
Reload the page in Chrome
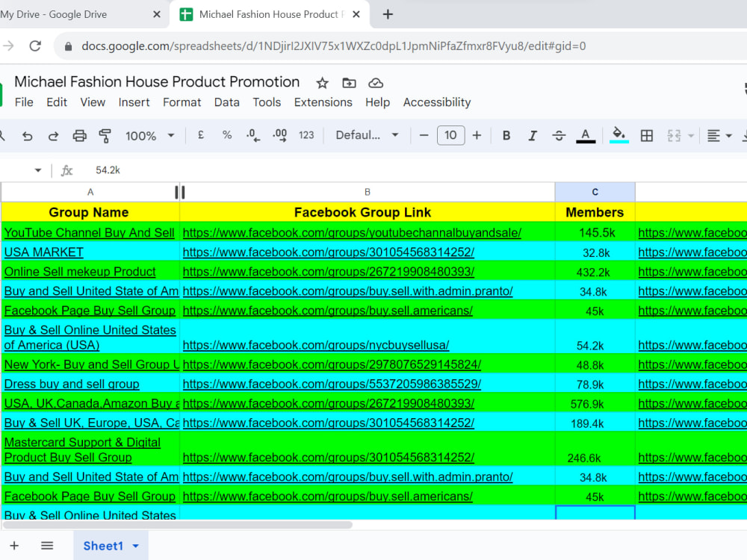point(35,46)
